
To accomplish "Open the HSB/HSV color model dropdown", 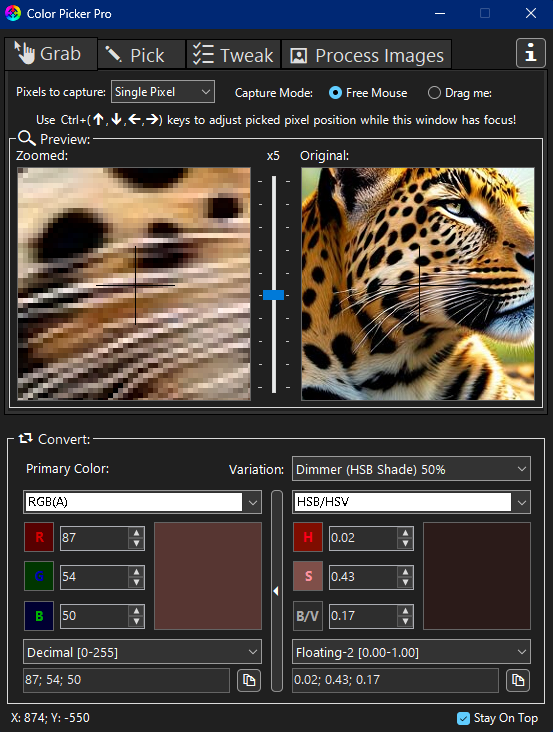I will coord(411,502).
